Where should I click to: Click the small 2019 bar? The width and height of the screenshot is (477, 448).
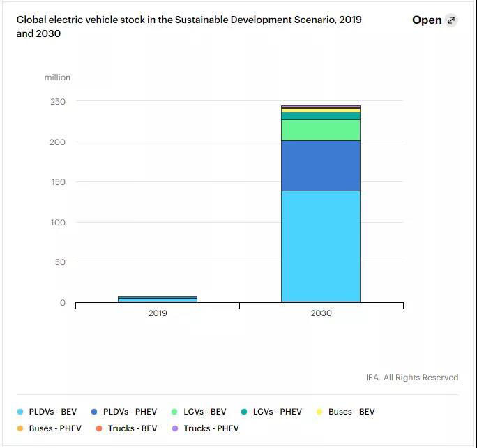click(x=158, y=299)
